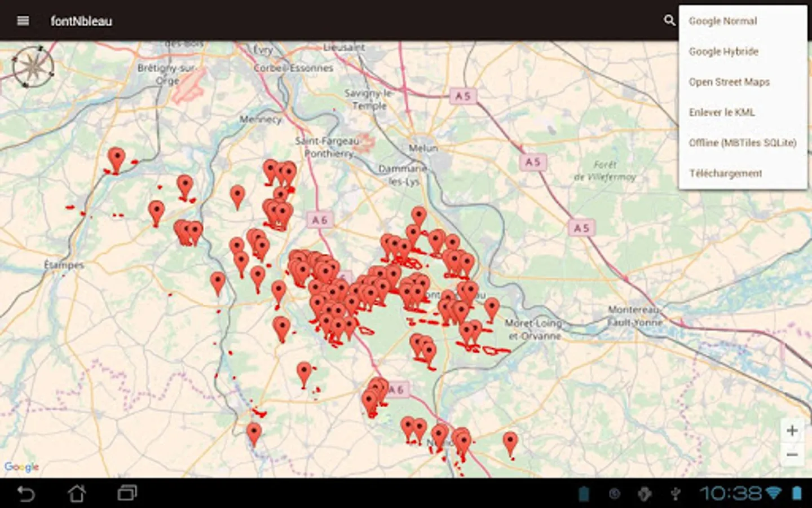Tap the Android debug status icon
The height and width of the screenshot is (508, 812).
coord(645,494)
